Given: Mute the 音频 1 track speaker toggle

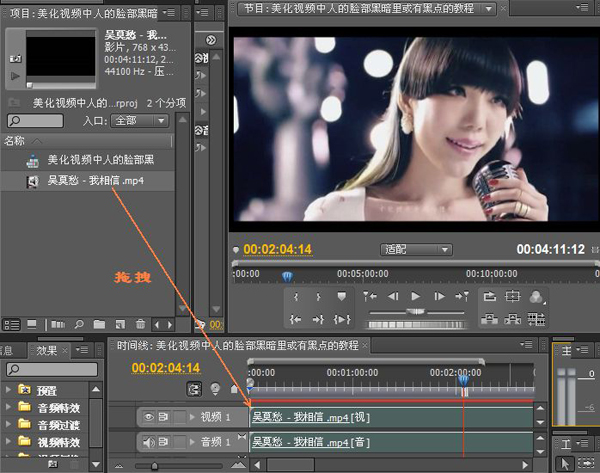Looking at the screenshot, I should [x=149, y=442].
